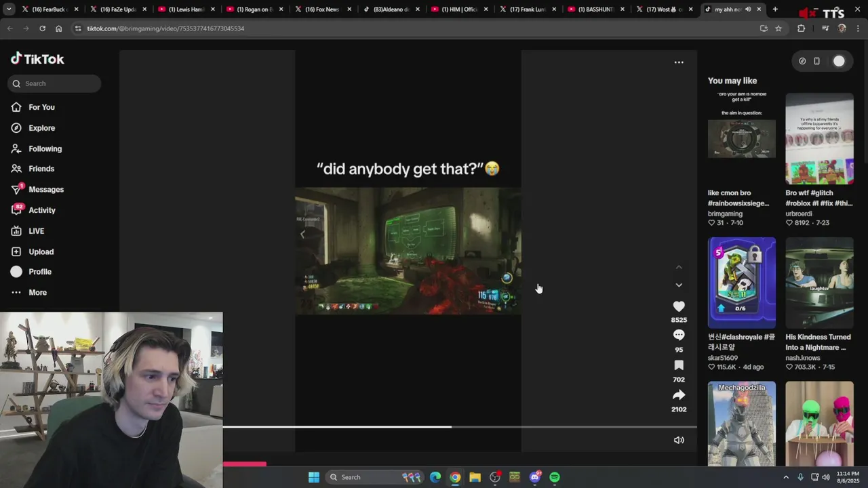Open Microsoft Edge from taskbar
Image resolution: width=868 pixels, height=488 pixels.
click(435, 477)
